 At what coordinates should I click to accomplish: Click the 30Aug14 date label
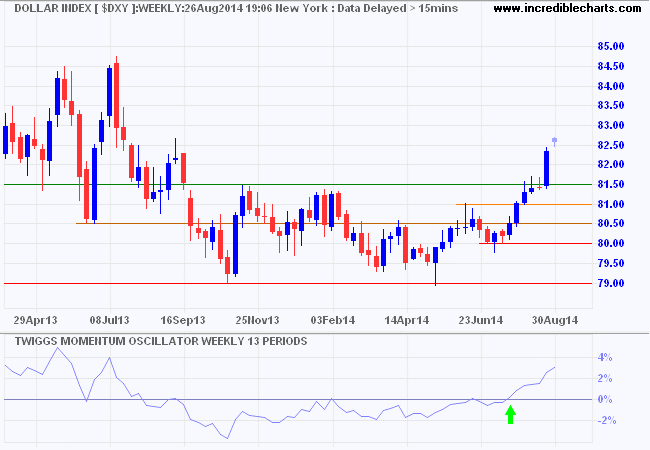click(x=555, y=320)
